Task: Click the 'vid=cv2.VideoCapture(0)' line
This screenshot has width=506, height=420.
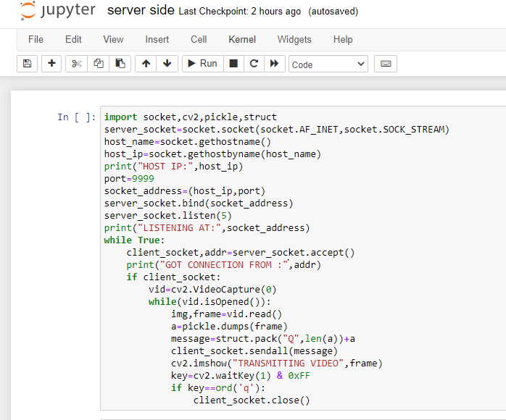Action: point(212,289)
